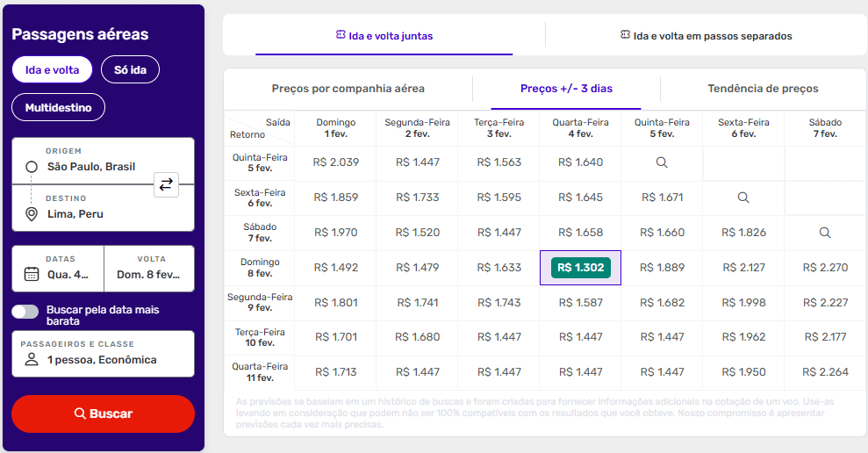Screen dimensions: 868x453
Task: Open the Datas departure date picker
Action: [x=58, y=268]
